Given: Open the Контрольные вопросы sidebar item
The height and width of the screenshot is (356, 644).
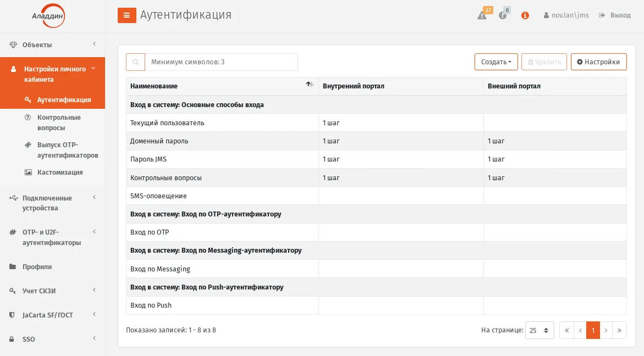Looking at the screenshot, I should [x=59, y=123].
